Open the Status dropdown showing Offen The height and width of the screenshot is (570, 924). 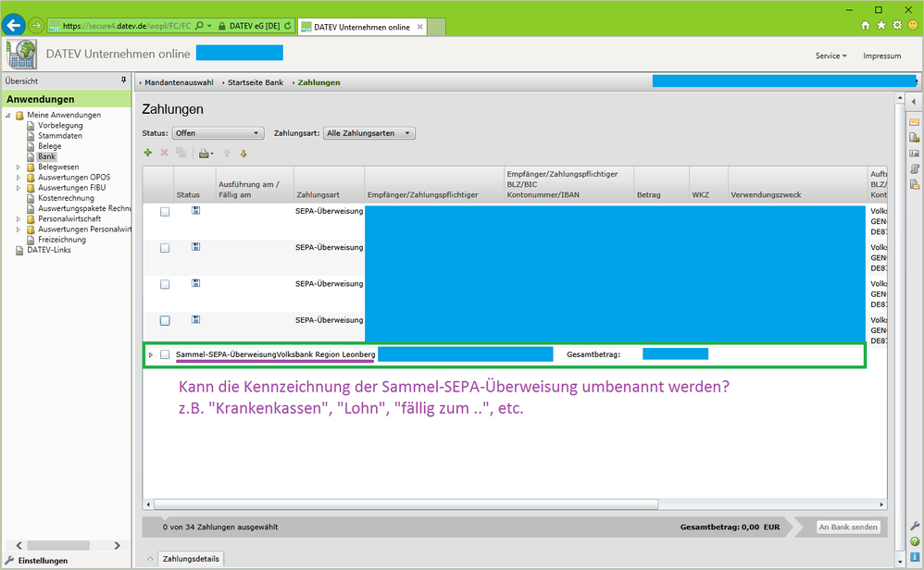point(218,133)
